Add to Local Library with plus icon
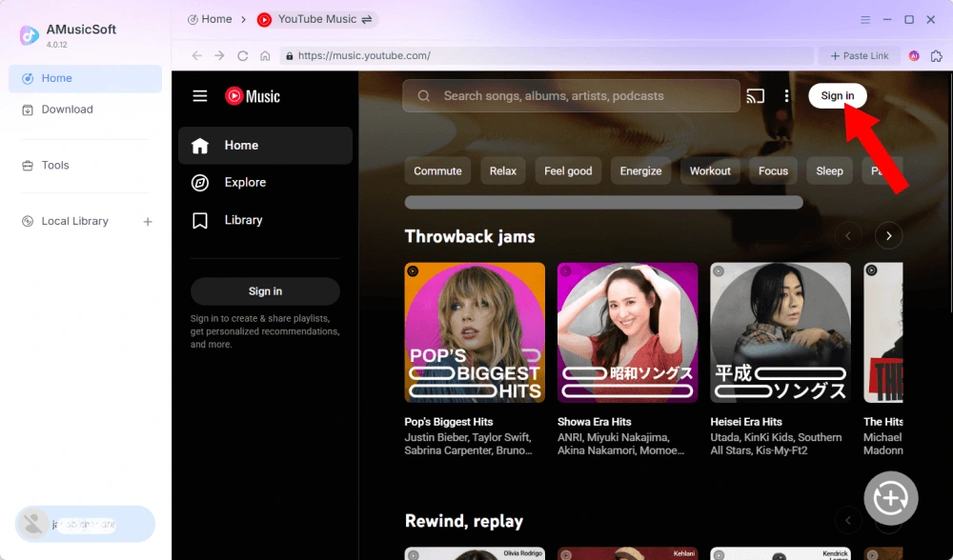 coord(148,222)
